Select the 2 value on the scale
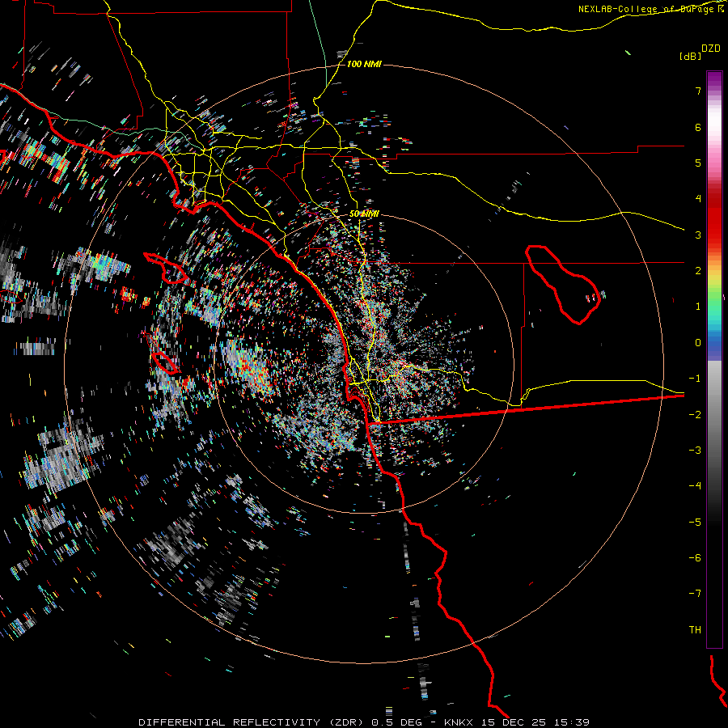Image resolution: width=728 pixels, height=728 pixels. click(x=698, y=271)
